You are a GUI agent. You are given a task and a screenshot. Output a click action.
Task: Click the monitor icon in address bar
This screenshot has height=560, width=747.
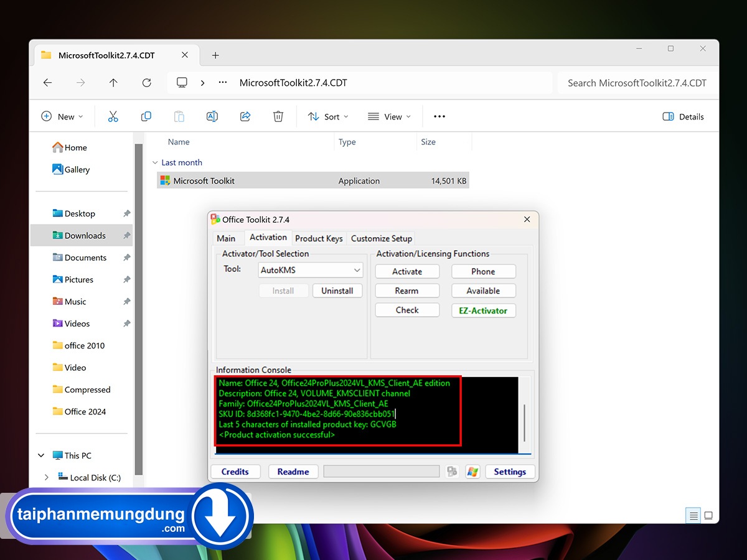pos(182,83)
